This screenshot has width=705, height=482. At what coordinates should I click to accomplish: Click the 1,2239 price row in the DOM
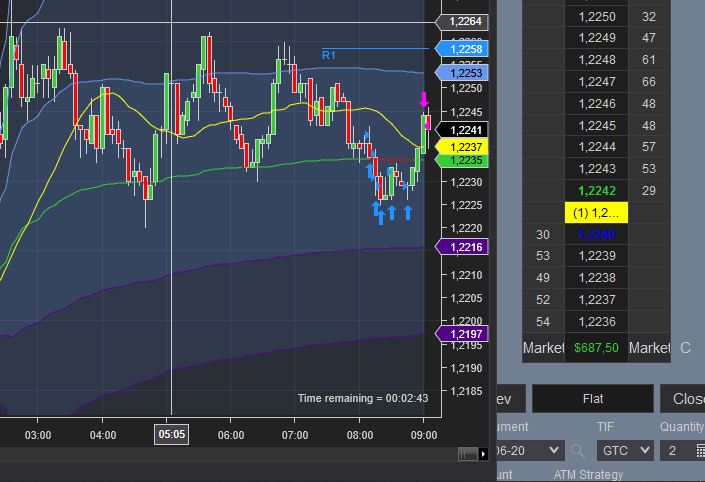[596, 256]
